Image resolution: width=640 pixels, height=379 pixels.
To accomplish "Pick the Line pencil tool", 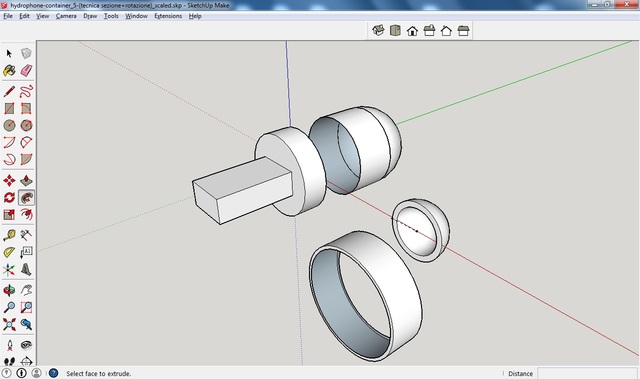I will (x=9, y=91).
